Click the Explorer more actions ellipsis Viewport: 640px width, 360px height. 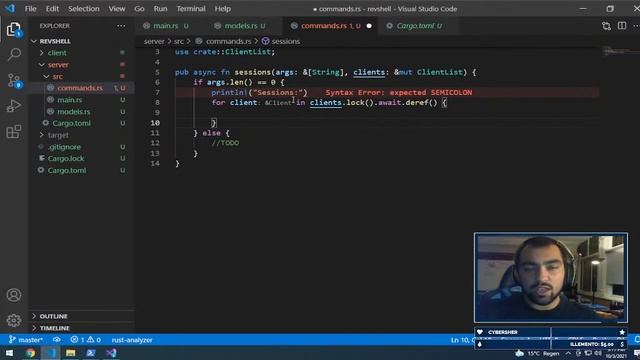121,26
